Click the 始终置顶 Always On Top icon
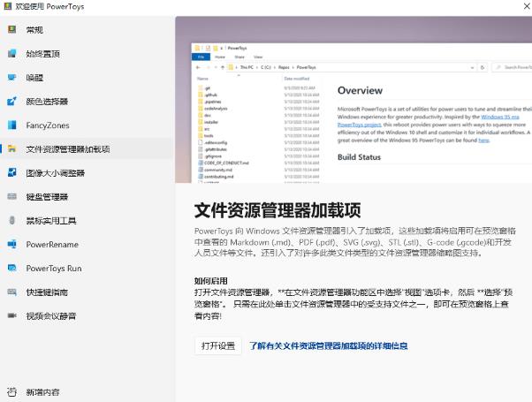The width and height of the screenshot is (532, 402). point(11,54)
